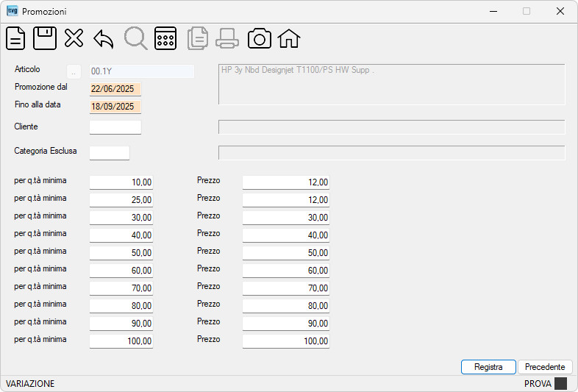This screenshot has width=578, height=392.
Task: Click the Registra button
Action: pyautogui.click(x=488, y=367)
